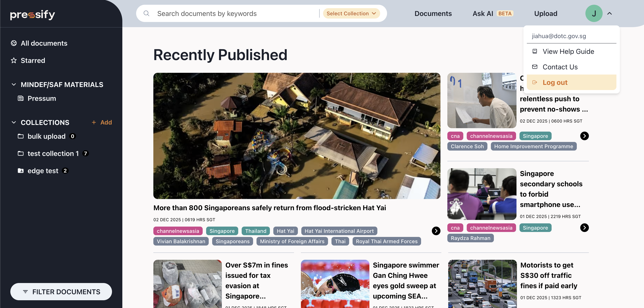Image resolution: width=644 pixels, height=308 pixels.
Task: Click the envelope icon for Contact Us
Action: (x=535, y=67)
